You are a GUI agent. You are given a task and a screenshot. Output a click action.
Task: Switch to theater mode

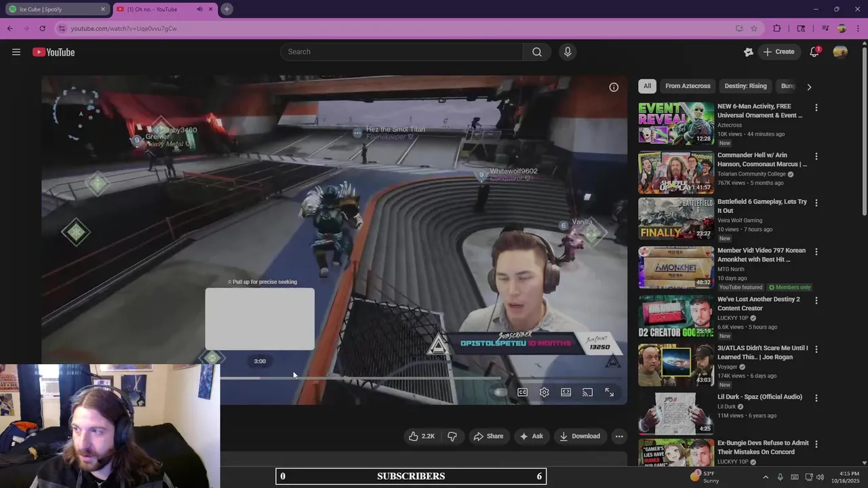pos(566,392)
